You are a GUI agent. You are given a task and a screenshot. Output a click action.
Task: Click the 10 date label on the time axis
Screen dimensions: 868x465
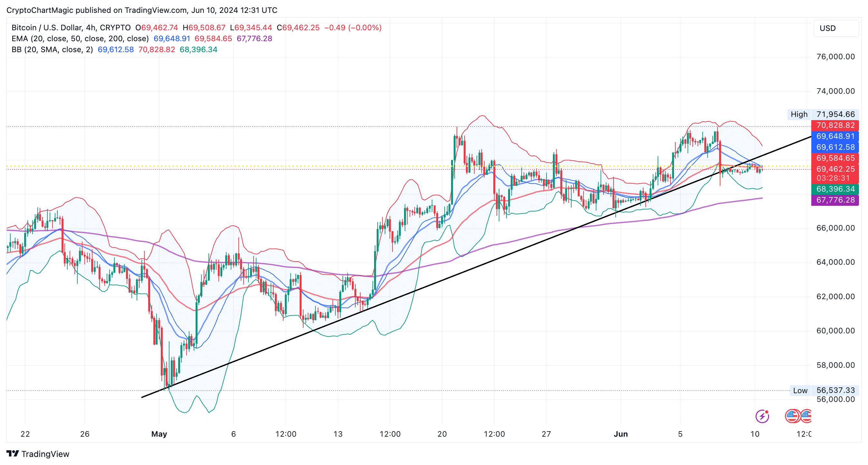click(755, 434)
